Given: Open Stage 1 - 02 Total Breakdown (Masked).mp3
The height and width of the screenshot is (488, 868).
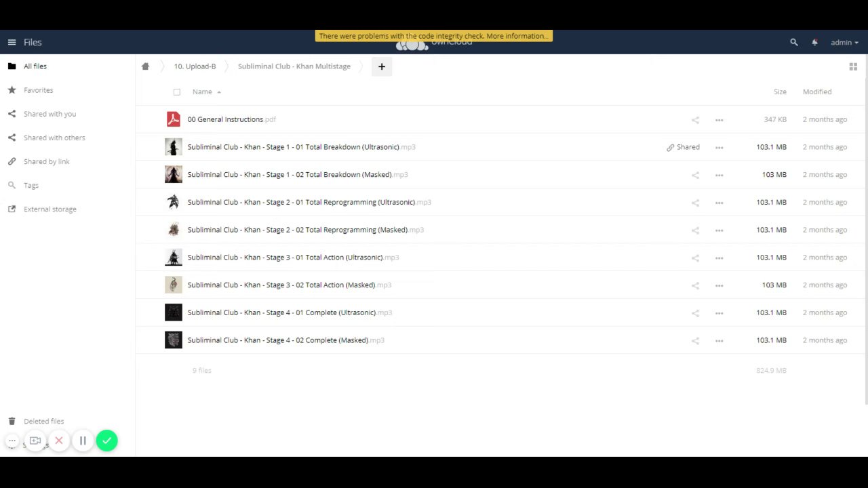Looking at the screenshot, I should tap(298, 175).
